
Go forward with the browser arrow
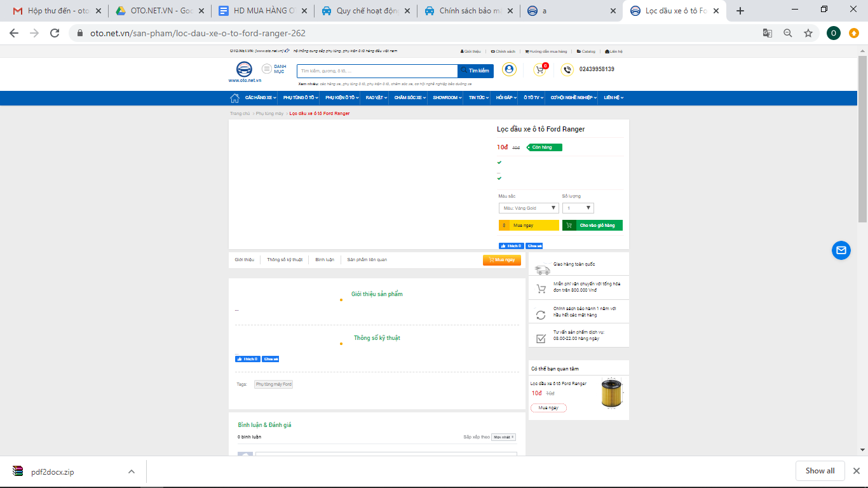click(34, 33)
